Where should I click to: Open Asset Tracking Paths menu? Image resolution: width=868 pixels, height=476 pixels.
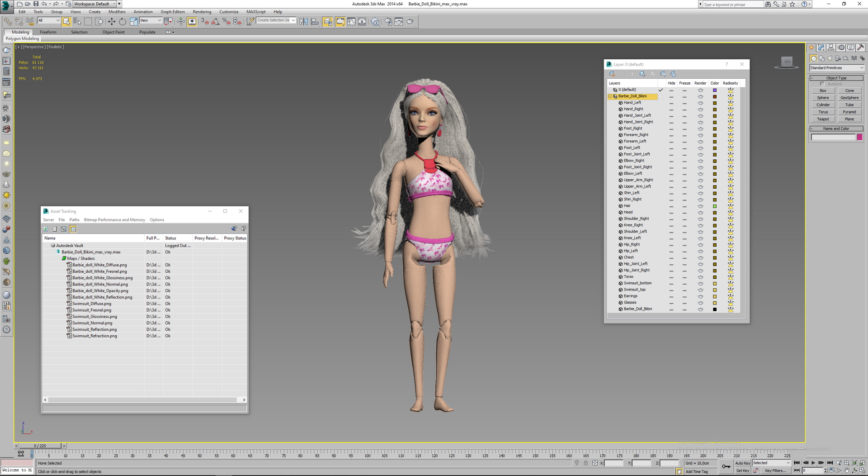tap(74, 220)
